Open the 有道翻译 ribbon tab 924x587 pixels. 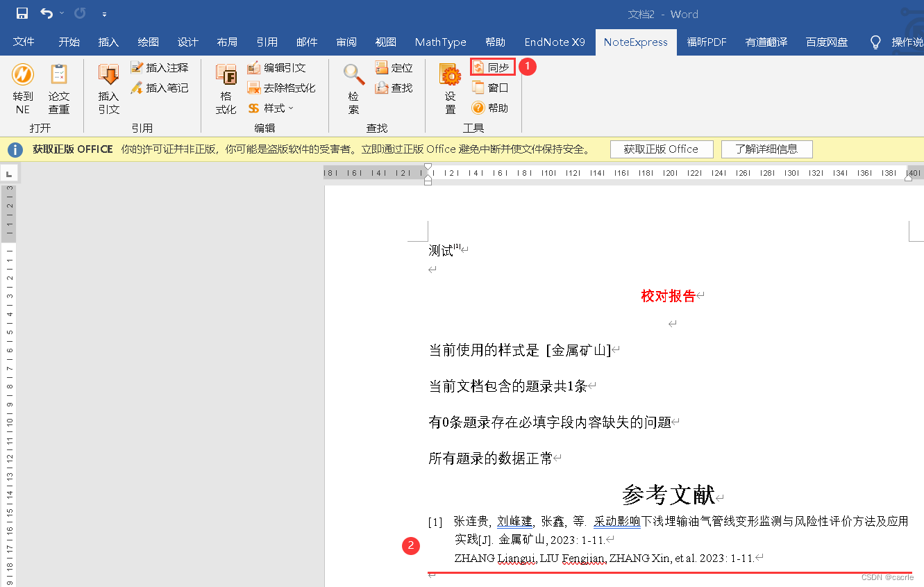[x=766, y=42]
